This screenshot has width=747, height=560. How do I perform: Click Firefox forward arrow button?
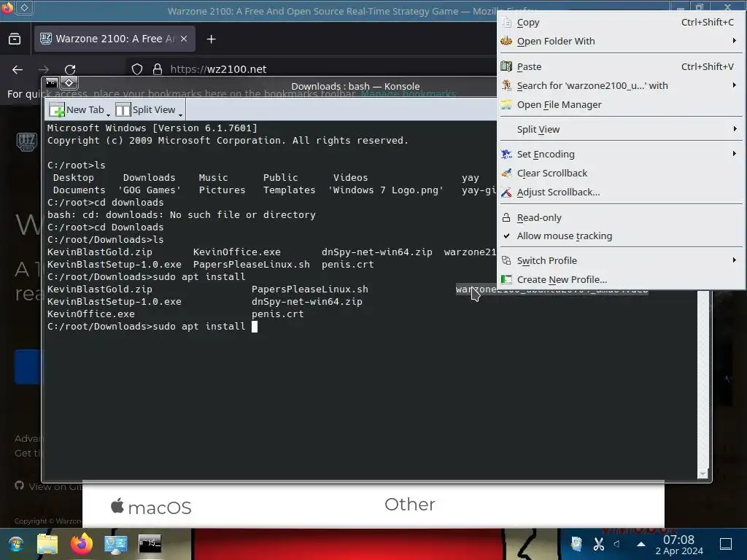tap(44, 69)
